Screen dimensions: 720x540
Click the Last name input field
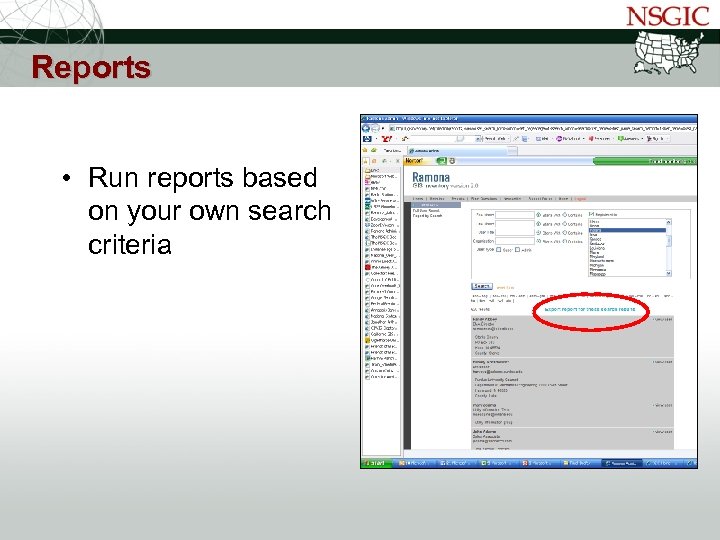click(515, 224)
